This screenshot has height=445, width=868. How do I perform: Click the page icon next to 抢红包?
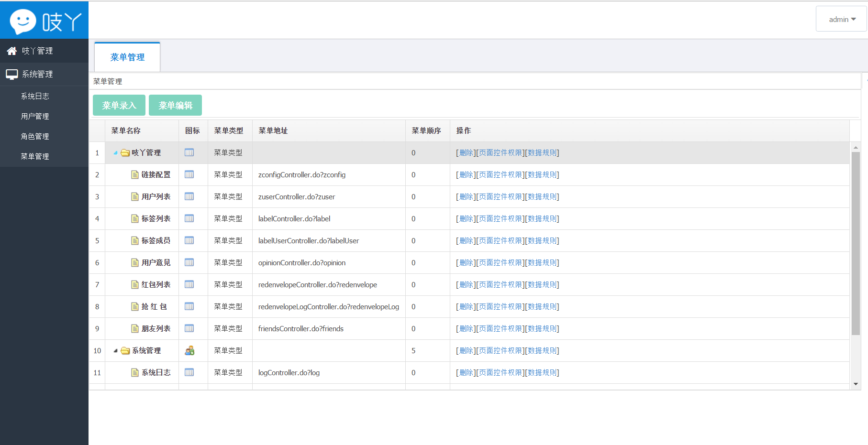(135, 307)
